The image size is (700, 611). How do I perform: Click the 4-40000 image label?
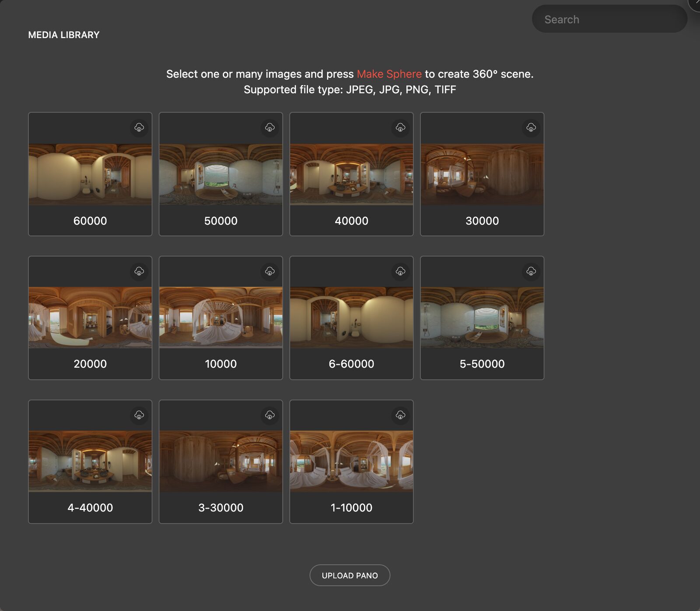point(90,508)
